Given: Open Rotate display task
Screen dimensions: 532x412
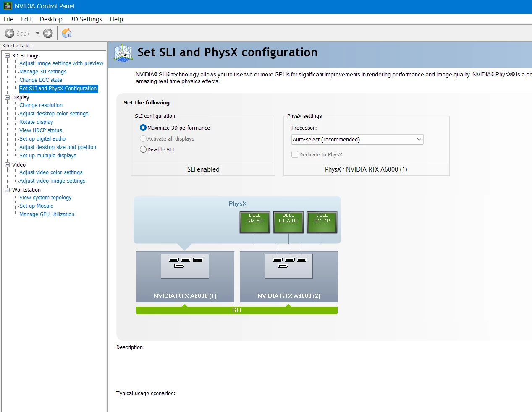Looking at the screenshot, I should [36, 122].
